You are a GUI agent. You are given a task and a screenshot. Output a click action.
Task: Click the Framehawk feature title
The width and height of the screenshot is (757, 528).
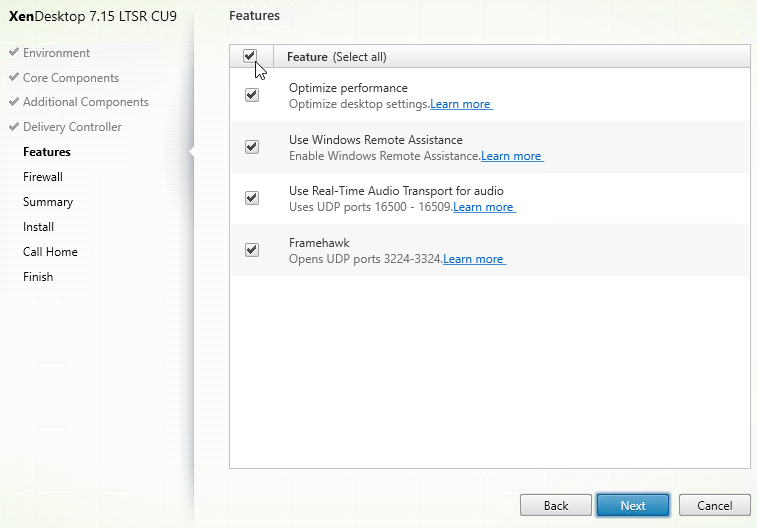point(319,243)
